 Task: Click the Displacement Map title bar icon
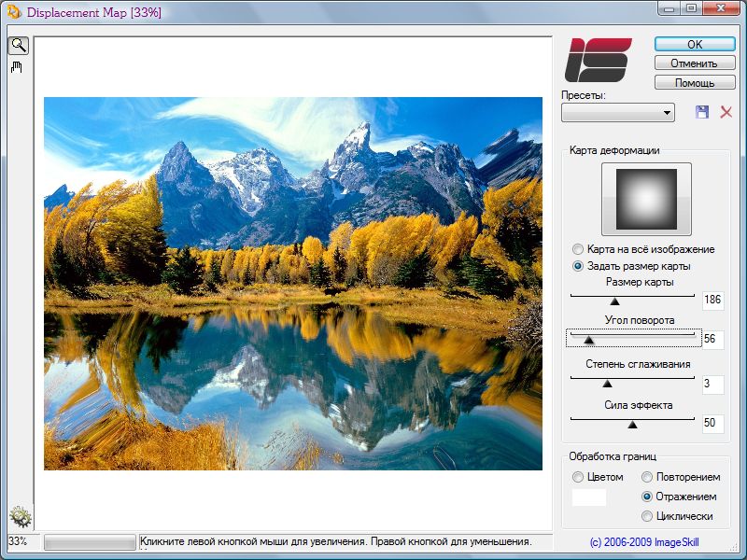(13, 13)
